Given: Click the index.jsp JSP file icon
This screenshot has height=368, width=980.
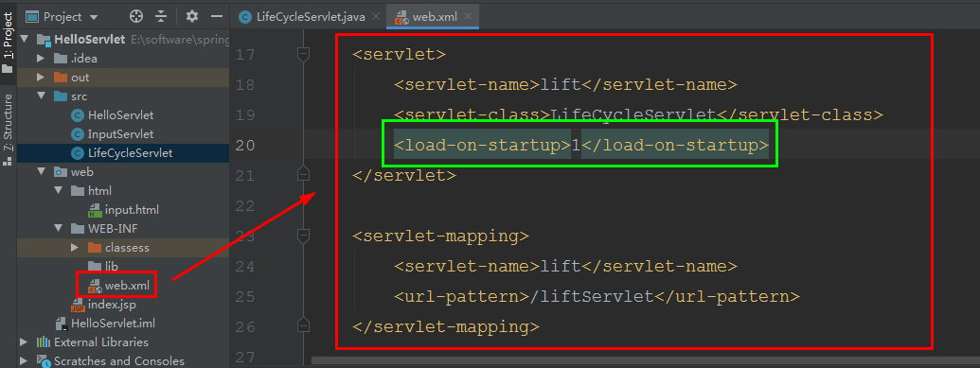Looking at the screenshot, I should click(78, 305).
